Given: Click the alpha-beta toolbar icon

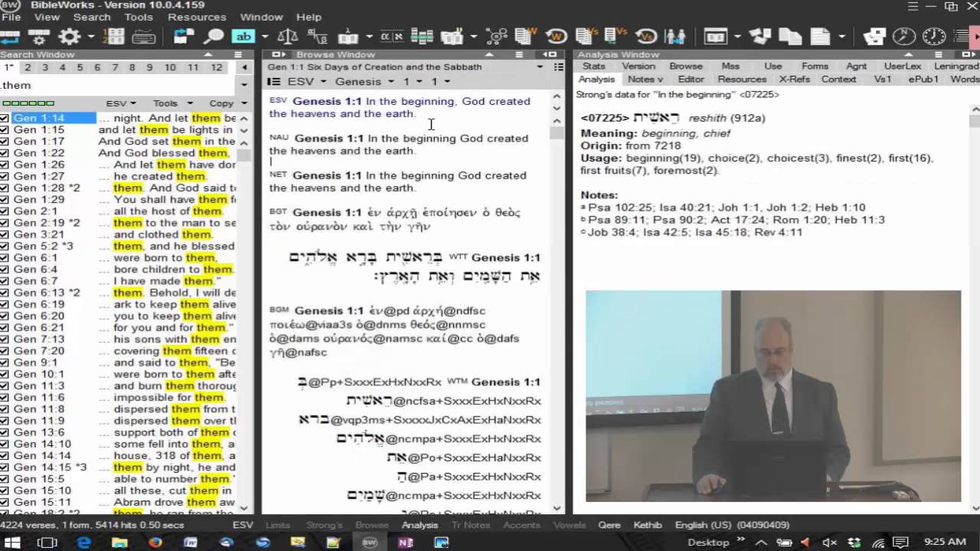Looking at the screenshot, I should coord(317,36).
